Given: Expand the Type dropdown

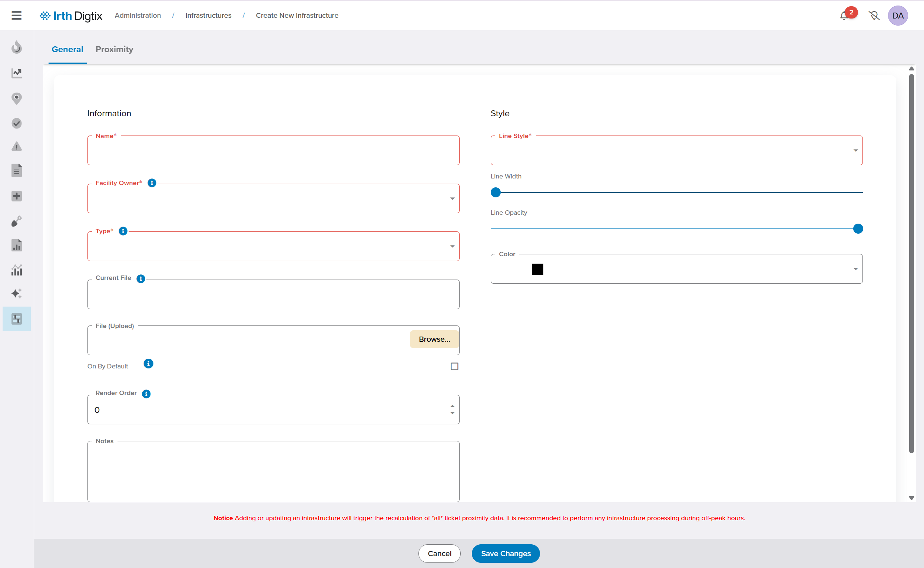Looking at the screenshot, I should pos(452,247).
